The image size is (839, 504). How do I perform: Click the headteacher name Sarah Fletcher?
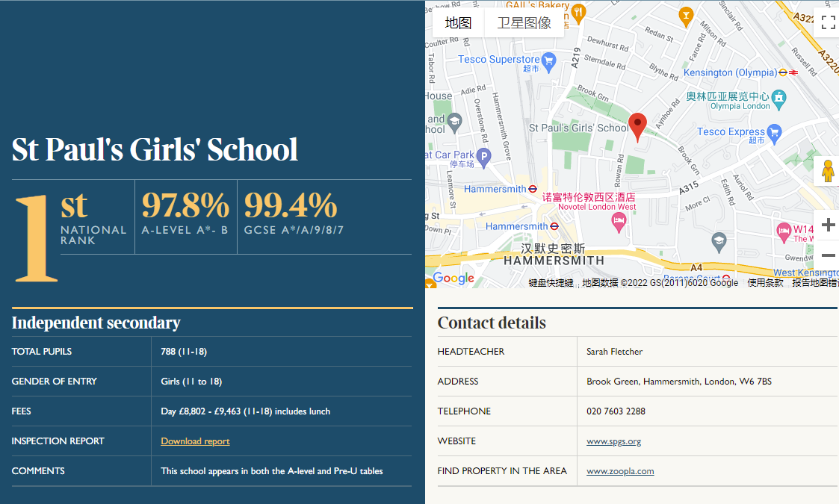click(x=614, y=352)
